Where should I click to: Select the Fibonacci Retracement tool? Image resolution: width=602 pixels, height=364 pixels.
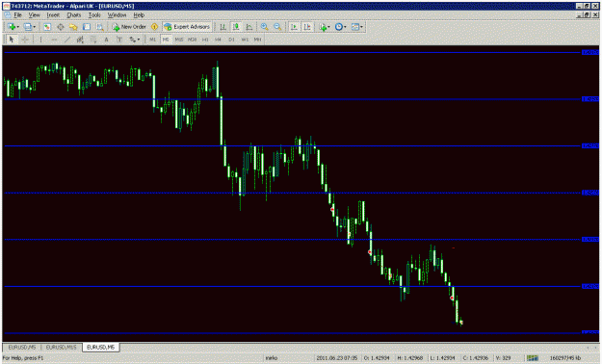pos(92,39)
